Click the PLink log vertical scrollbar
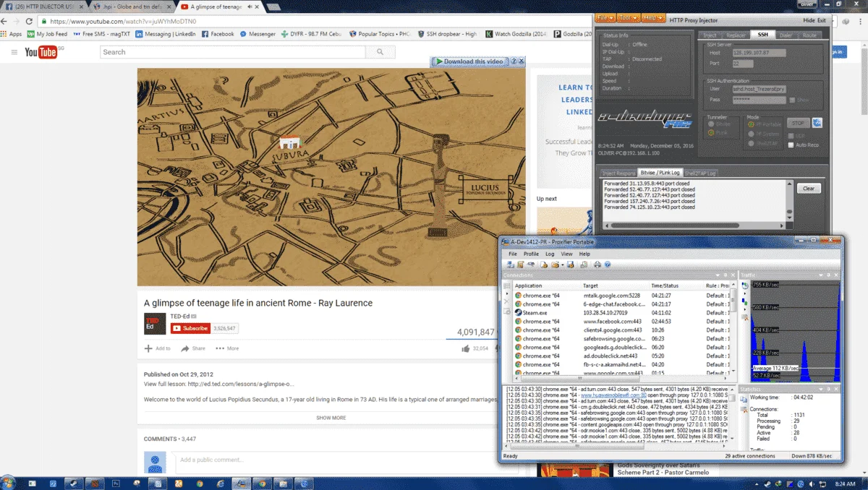Screen dimensions: 868x490 click(788, 200)
